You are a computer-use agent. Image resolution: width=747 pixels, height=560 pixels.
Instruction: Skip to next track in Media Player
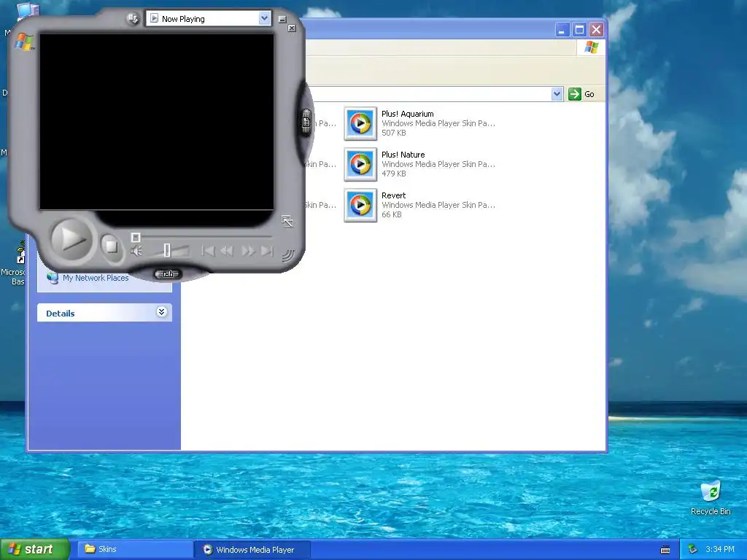point(267,251)
